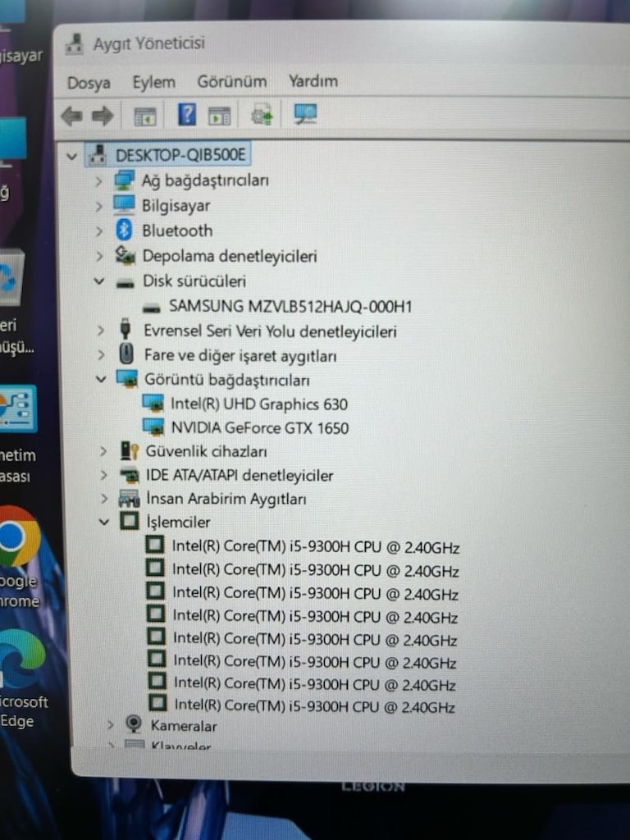Click the Google Chrome desktop icon
The width and height of the screenshot is (630, 840).
point(20,557)
